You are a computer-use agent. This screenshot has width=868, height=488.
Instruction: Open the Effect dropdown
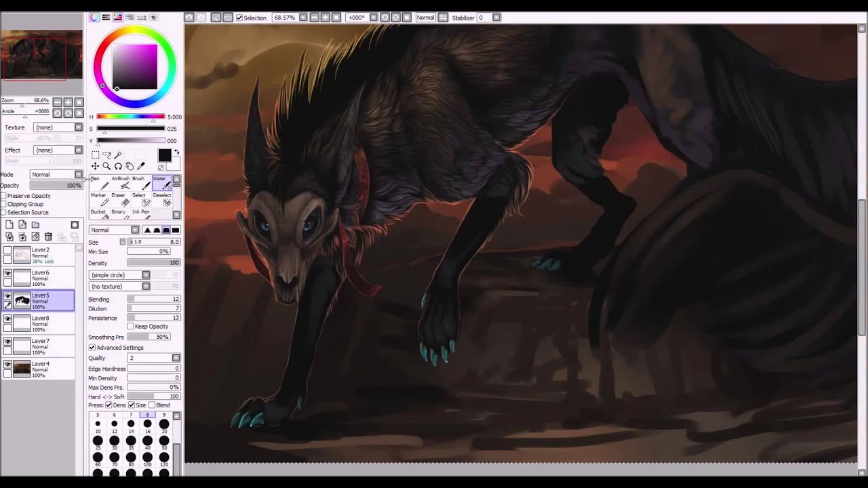pos(58,150)
